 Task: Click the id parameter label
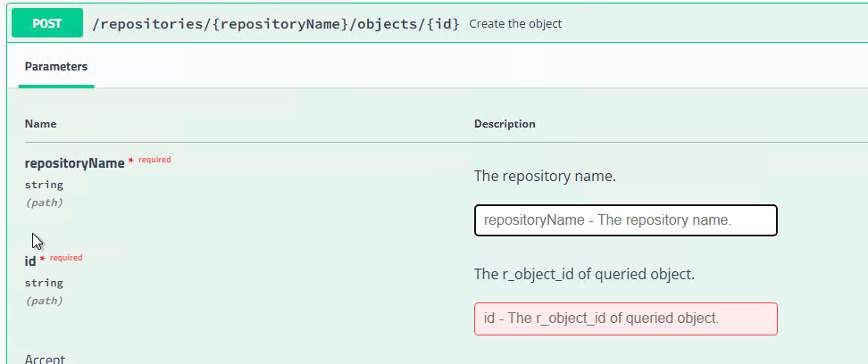point(30,261)
